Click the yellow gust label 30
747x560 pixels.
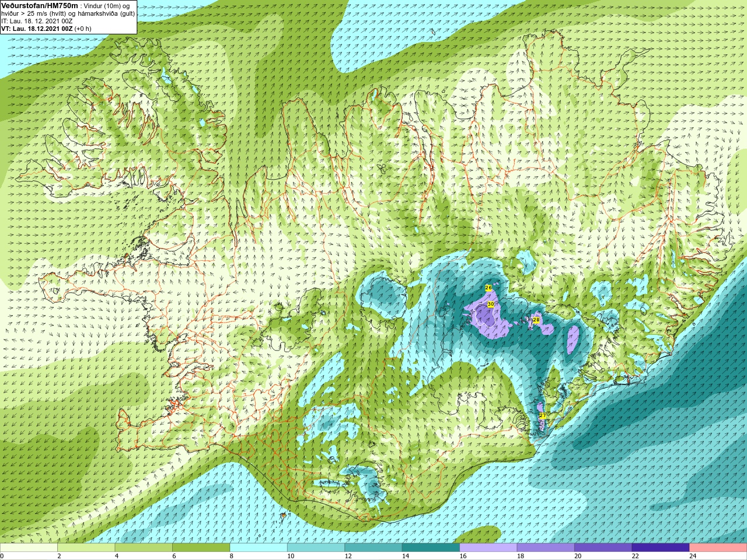(491, 304)
